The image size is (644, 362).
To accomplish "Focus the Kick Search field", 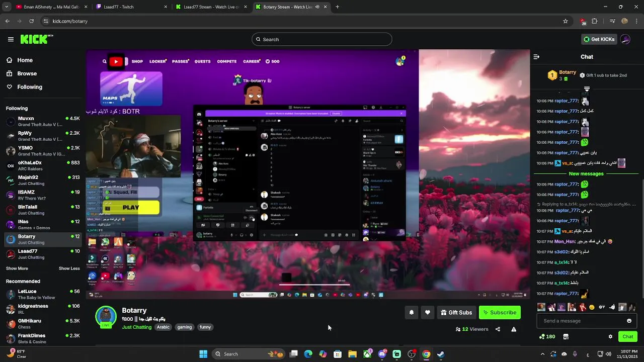I will click(322, 39).
